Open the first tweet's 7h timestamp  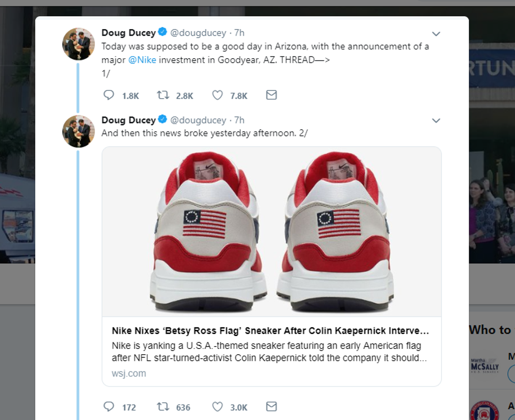point(239,33)
